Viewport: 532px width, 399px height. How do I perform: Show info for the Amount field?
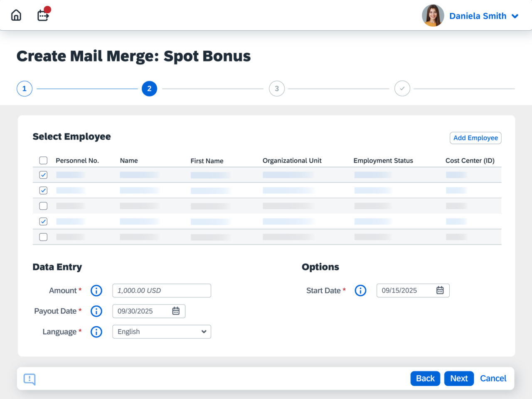point(96,291)
